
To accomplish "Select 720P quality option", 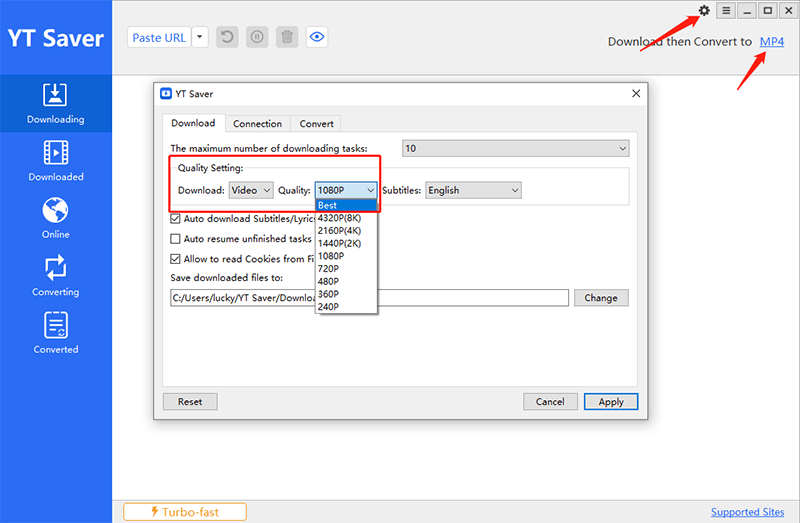I will tap(346, 269).
